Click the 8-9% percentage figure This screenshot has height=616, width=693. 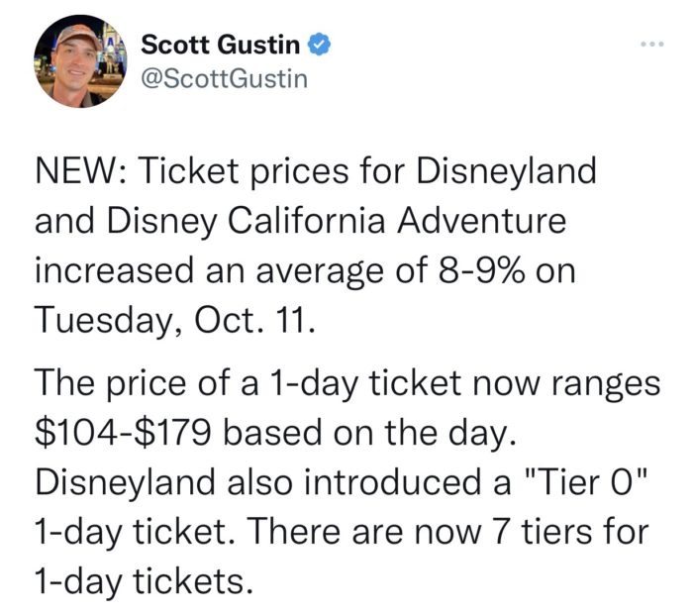[481, 270]
